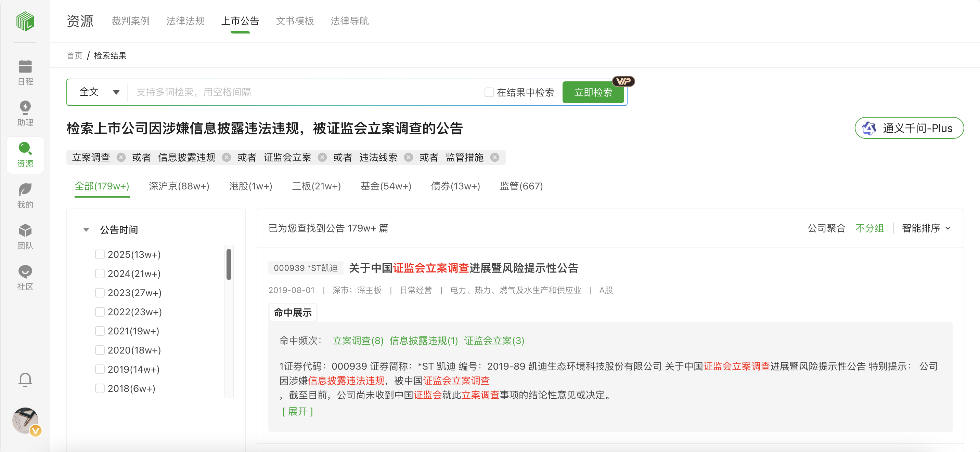Open the 我的 leaf icon in sidebar
Screen dimensions: 980x452
pos(25,196)
